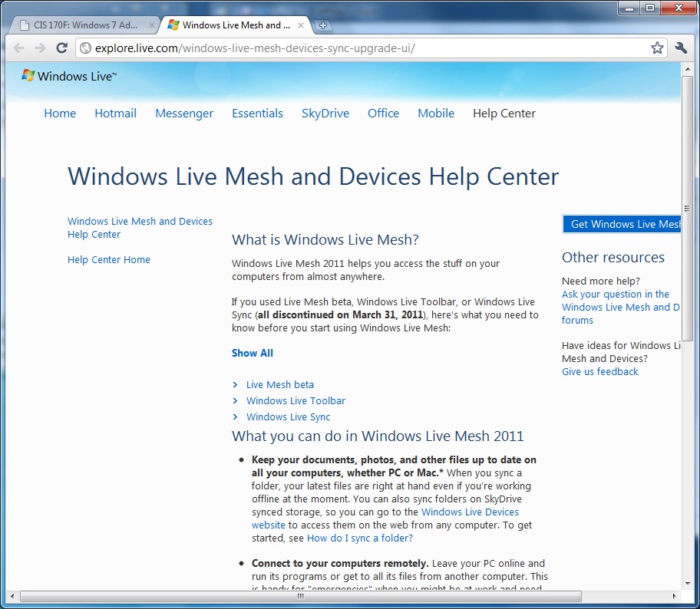Click the Windows Live logo
This screenshot has width=700, height=609.
69,76
